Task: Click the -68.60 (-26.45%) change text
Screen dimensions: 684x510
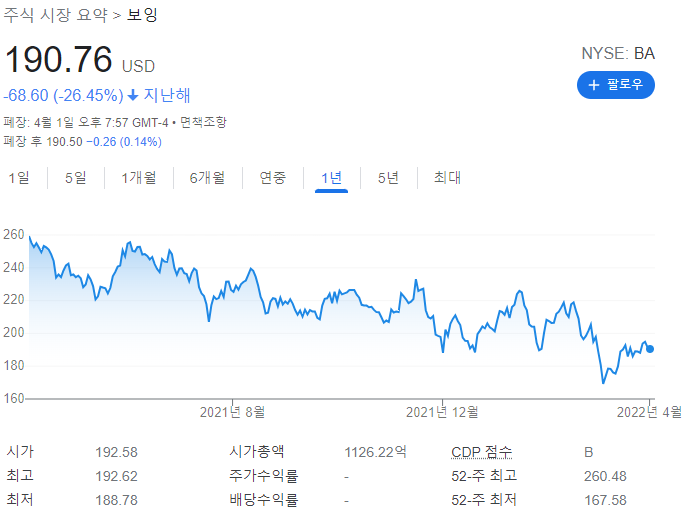Action: [64, 95]
